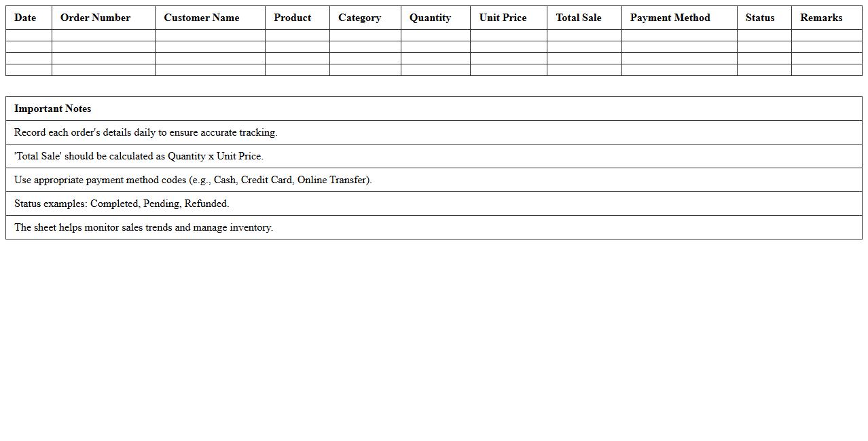Image resolution: width=868 pixels, height=441 pixels.
Task: Click the Remarks column header
Action: coord(821,18)
